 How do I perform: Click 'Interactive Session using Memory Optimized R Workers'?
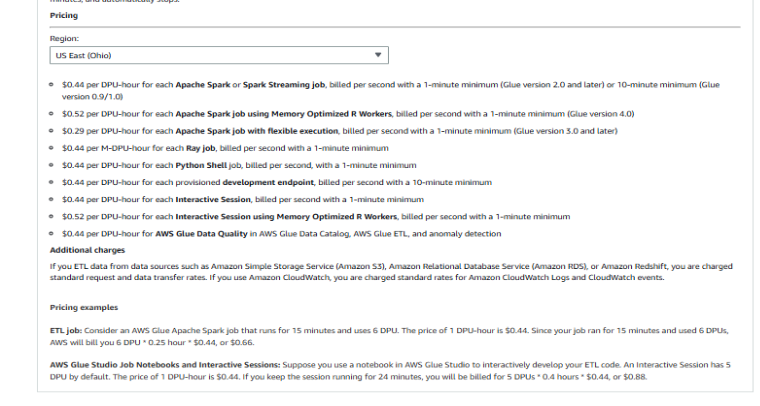286,217
